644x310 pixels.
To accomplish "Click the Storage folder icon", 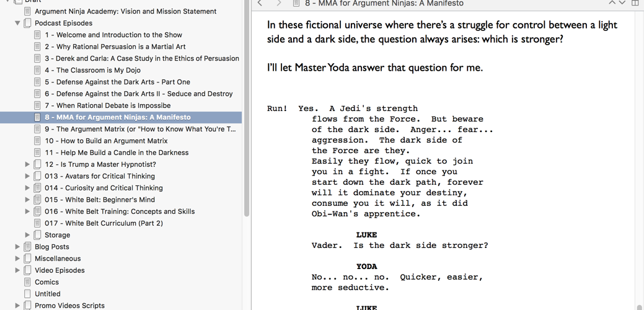I will (38, 235).
